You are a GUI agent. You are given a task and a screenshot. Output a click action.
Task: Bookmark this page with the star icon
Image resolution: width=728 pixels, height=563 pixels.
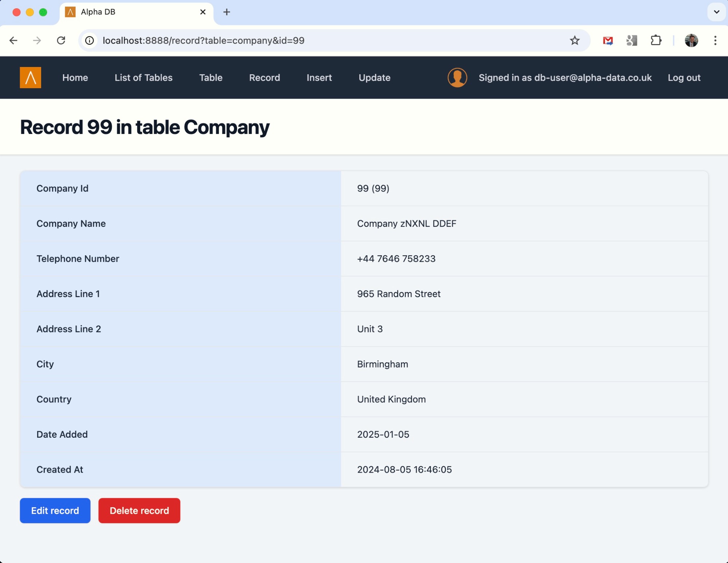(575, 40)
